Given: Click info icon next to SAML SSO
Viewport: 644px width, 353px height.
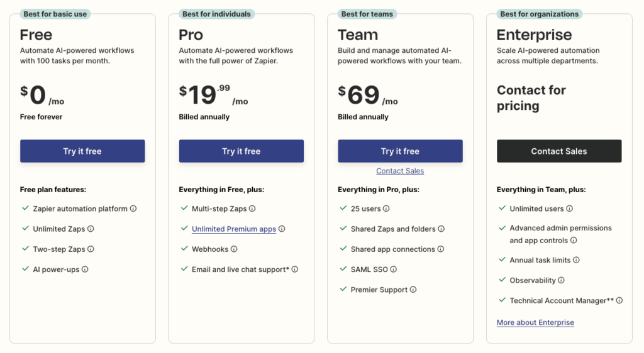Looking at the screenshot, I should [x=394, y=269].
